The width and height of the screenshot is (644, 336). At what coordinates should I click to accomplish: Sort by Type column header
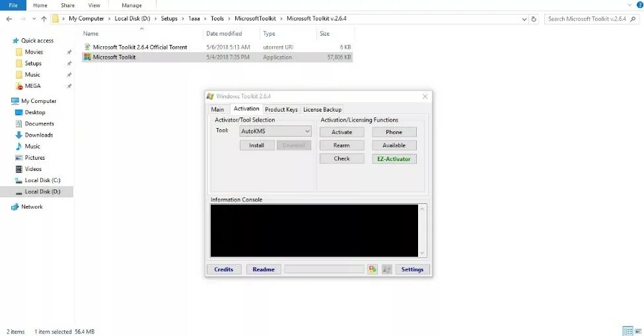[269, 34]
